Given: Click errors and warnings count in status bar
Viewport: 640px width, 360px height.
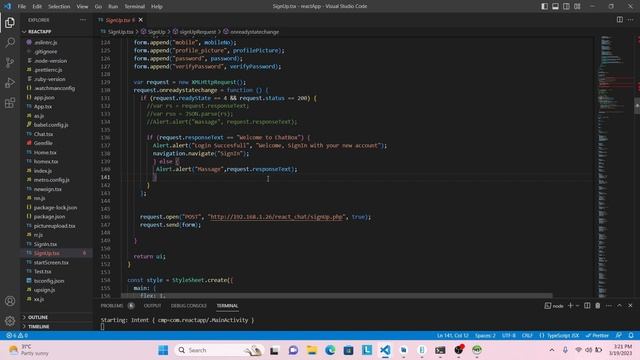Looking at the screenshot, I should [17, 336].
